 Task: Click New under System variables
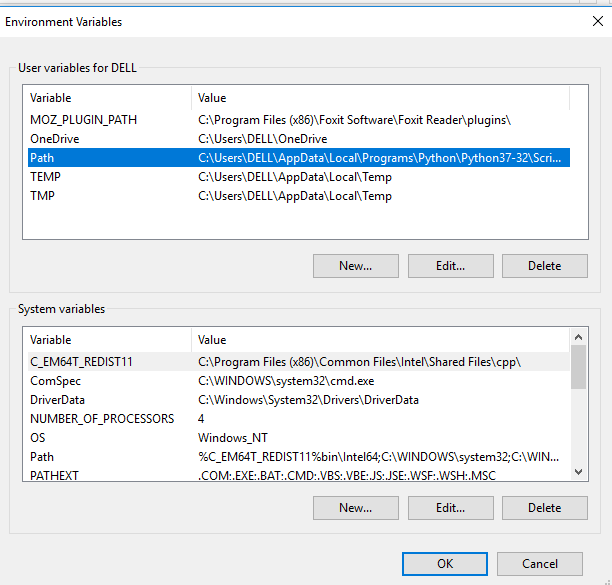coord(355,508)
